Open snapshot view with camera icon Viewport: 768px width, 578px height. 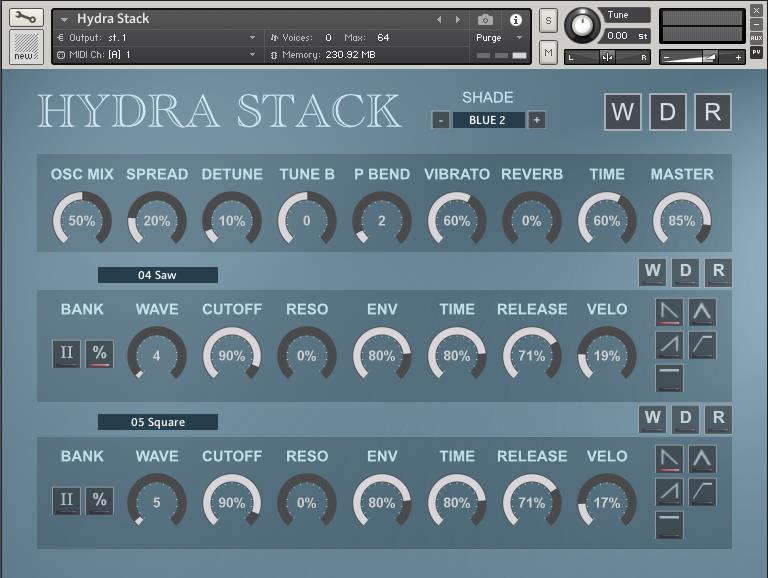click(485, 20)
